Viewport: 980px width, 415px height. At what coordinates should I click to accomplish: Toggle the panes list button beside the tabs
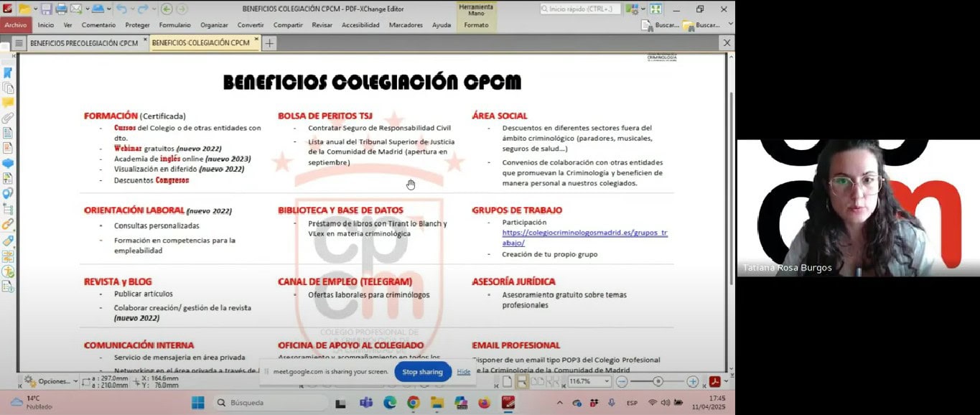pos(19,43)
